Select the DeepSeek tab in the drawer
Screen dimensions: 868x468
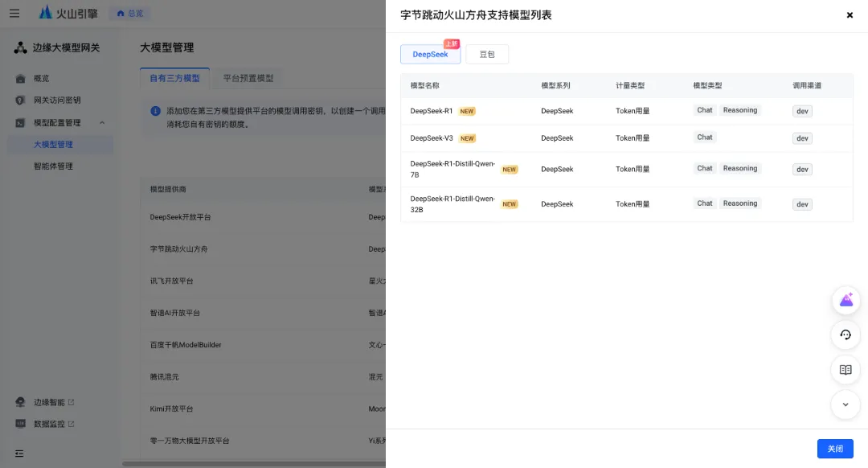pyautogui.click(x=430, y=54)
